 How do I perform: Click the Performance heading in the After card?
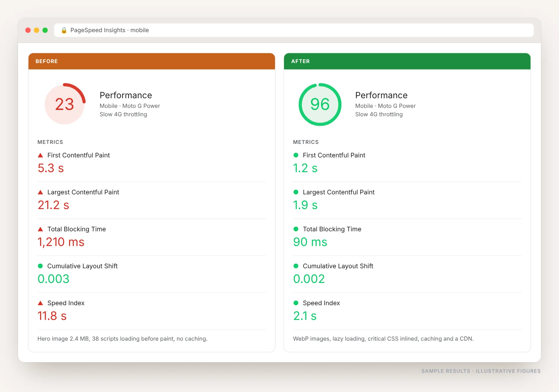tap(381, 95)
